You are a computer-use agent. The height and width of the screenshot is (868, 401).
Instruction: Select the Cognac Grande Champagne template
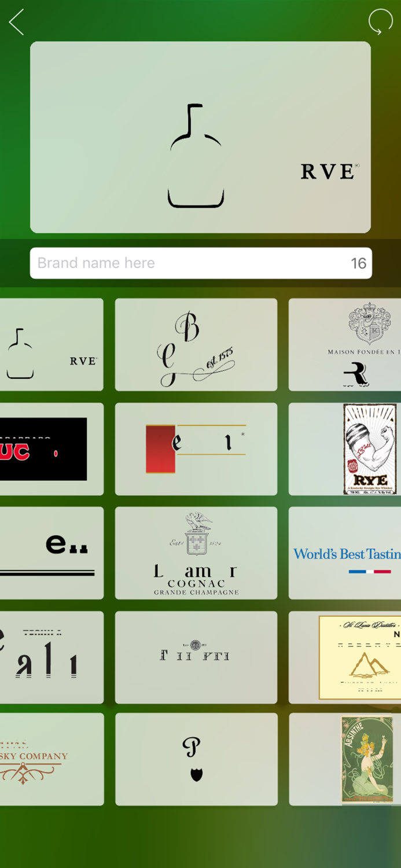tap(196, 553)
